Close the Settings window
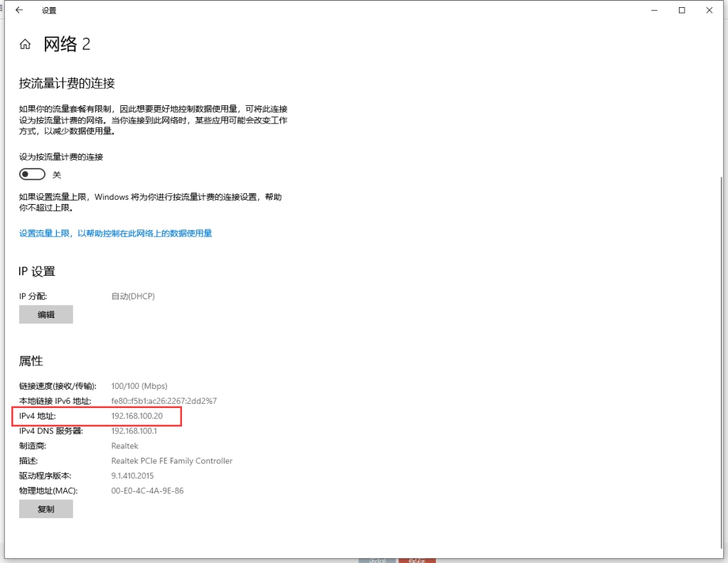The width and height of the screenshot is (728, 563). coord(709,11)
